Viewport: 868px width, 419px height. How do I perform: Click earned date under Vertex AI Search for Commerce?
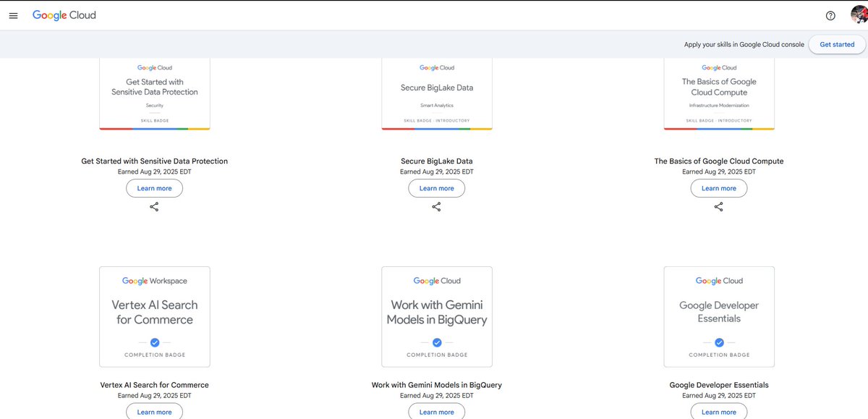pyautogui.click(x=155, y=396)
